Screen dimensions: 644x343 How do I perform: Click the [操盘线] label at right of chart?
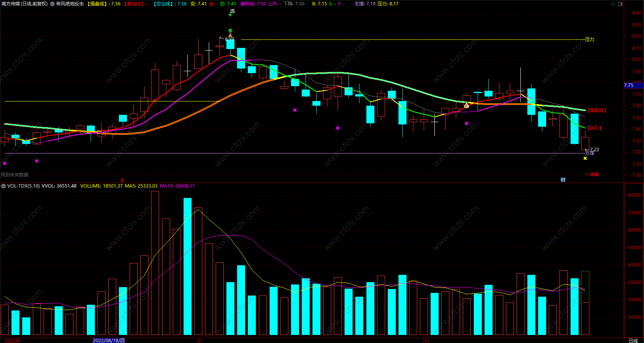[597, 110]
